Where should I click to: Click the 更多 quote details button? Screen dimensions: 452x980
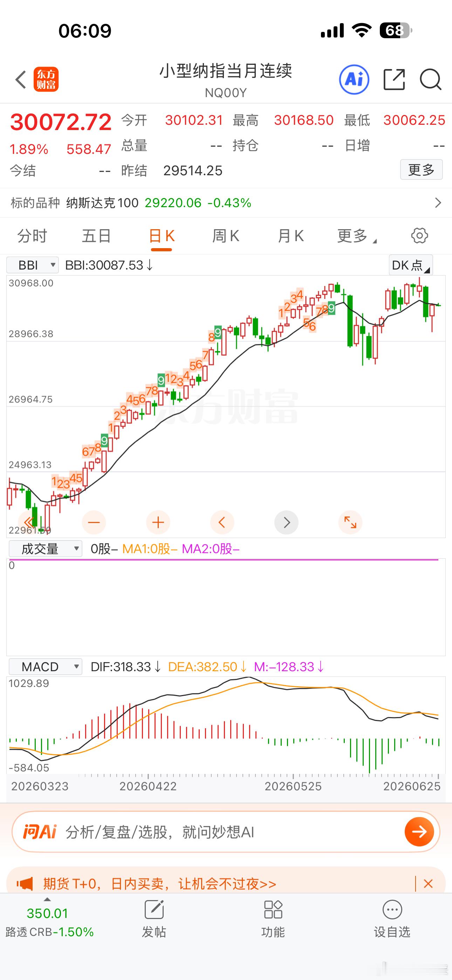point(421,170)
